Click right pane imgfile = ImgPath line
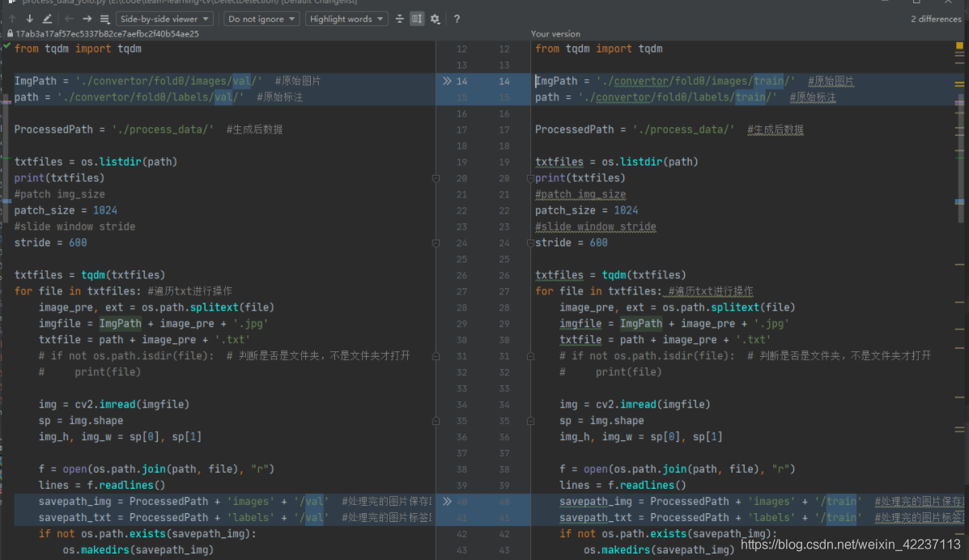Viewport: 969px width, 560px height. pos(674,323)
